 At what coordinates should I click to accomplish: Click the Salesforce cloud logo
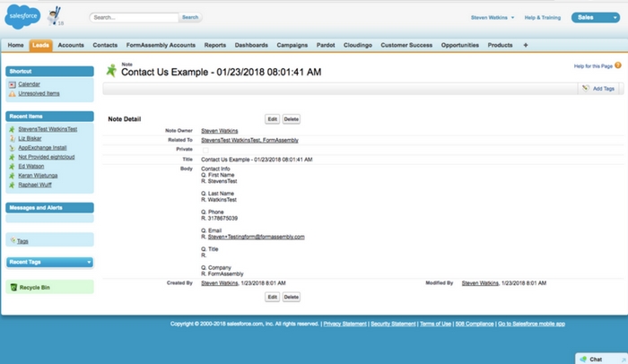(x=22, y=16)
